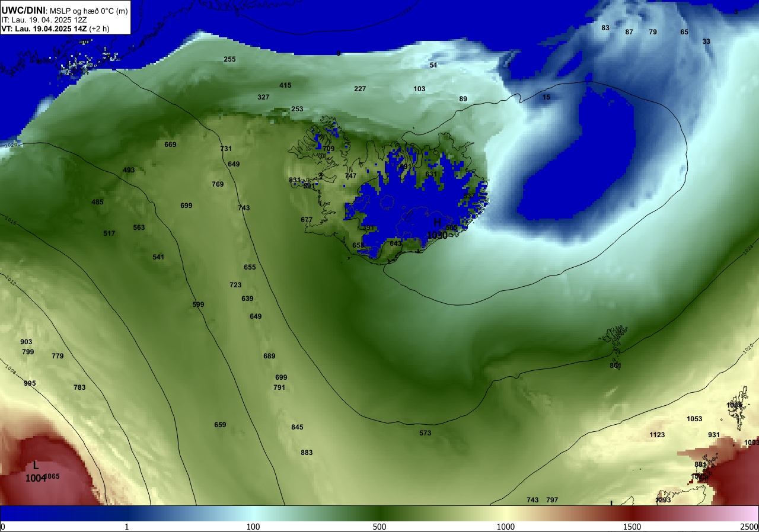This screenshot has height=532, width=759.
Task: Click the value 689 on the map
Action: point(269,356)
